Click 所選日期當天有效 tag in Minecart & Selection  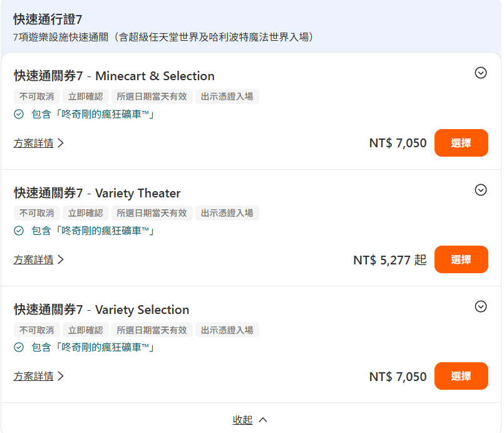[x=152, y=97]
